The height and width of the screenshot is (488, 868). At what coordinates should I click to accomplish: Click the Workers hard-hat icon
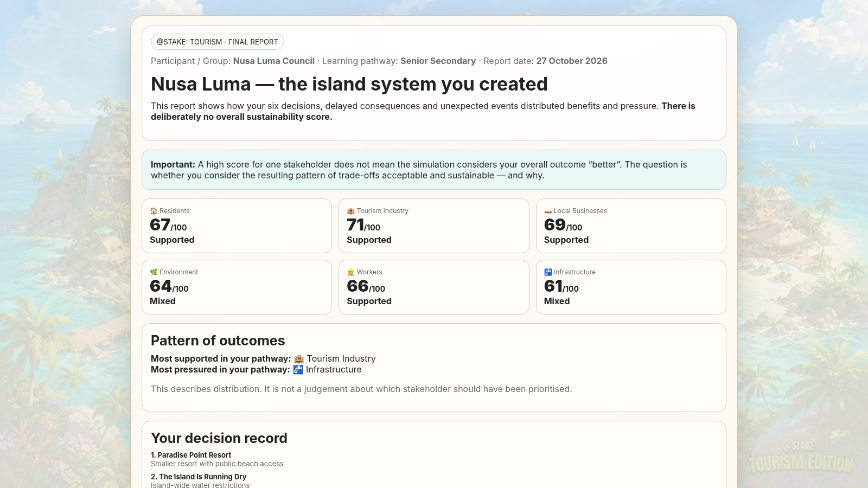(x=350, y=272)
